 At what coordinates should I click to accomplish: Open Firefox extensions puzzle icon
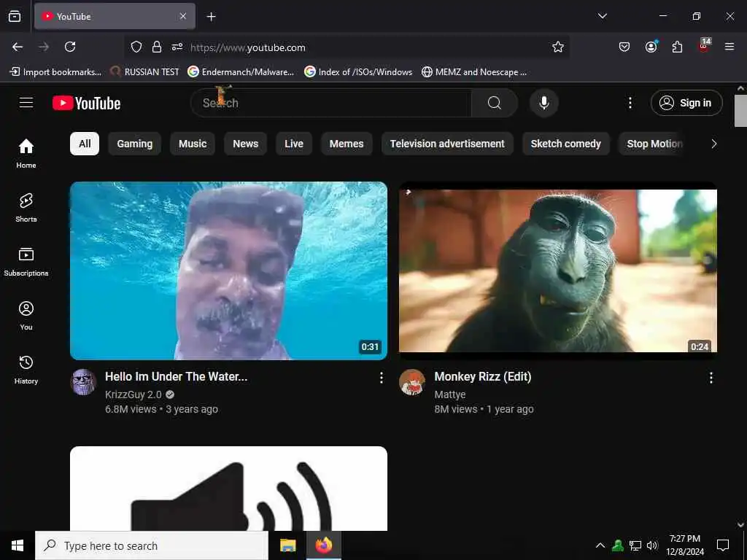(677, 47)
